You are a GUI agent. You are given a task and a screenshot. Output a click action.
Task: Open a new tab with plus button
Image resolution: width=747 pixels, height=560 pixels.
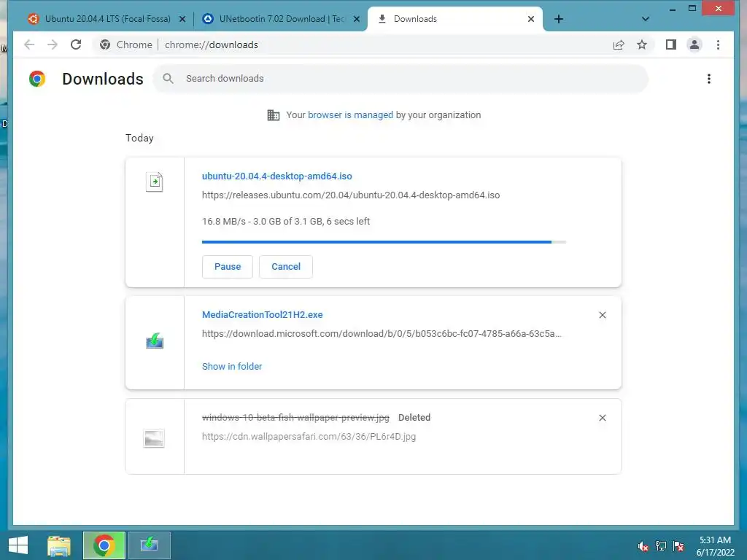point(559,19)
